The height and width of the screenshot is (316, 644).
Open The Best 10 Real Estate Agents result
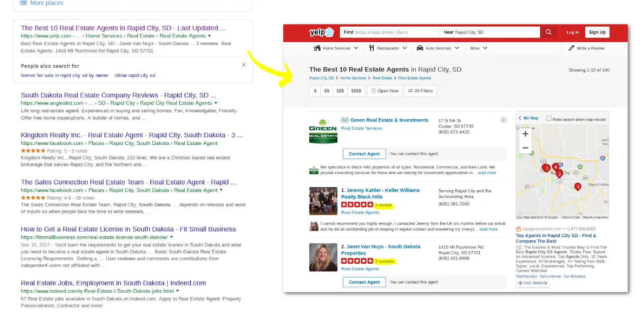123,28
